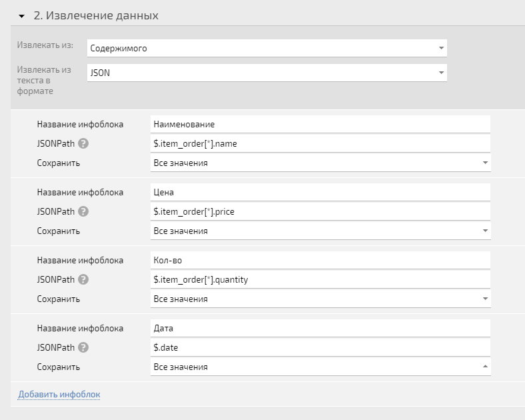The image size is (525, 420).
Task: Open JSONPath help icon for Цена block
Action: coord(83,212)
